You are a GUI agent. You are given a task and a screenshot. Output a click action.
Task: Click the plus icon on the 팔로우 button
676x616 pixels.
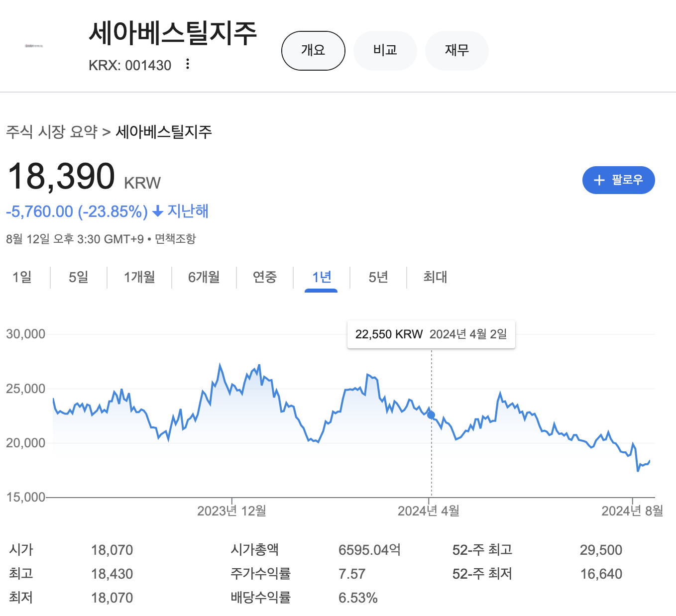tap(599, 180)
